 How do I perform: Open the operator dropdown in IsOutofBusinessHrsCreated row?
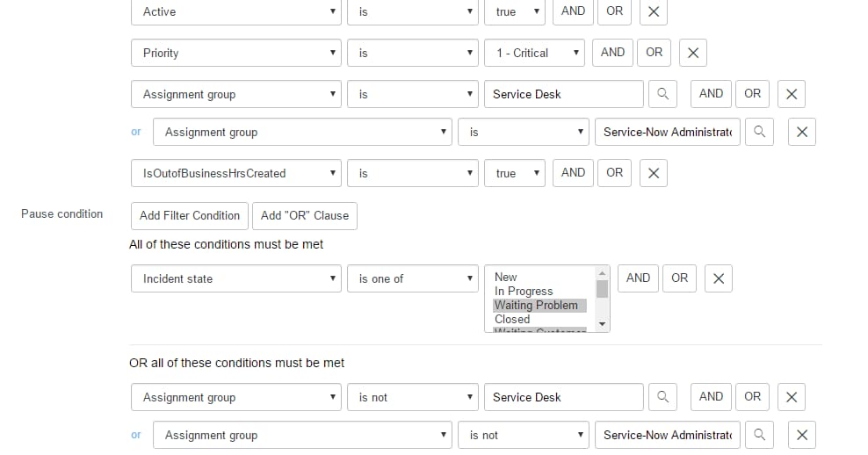pos(412,173)
